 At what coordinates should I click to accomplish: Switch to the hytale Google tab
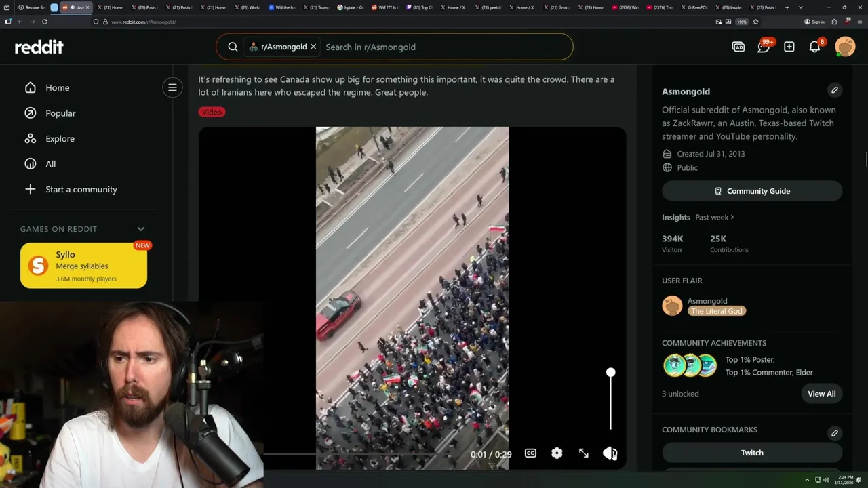click(351, 7)
